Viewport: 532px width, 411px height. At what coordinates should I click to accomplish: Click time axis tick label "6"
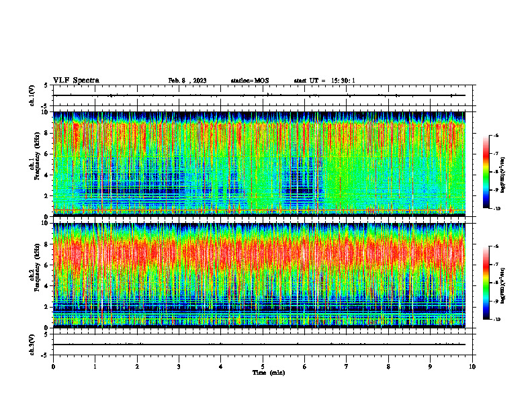click(x=305, y=367)
